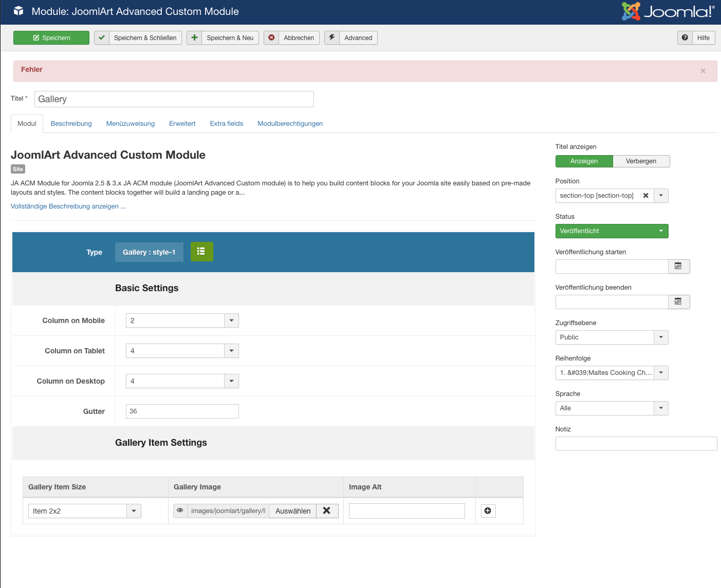721x588 pixels.
Task: Click the green list icon beside Gallery style-1
Action: point(201,252)
